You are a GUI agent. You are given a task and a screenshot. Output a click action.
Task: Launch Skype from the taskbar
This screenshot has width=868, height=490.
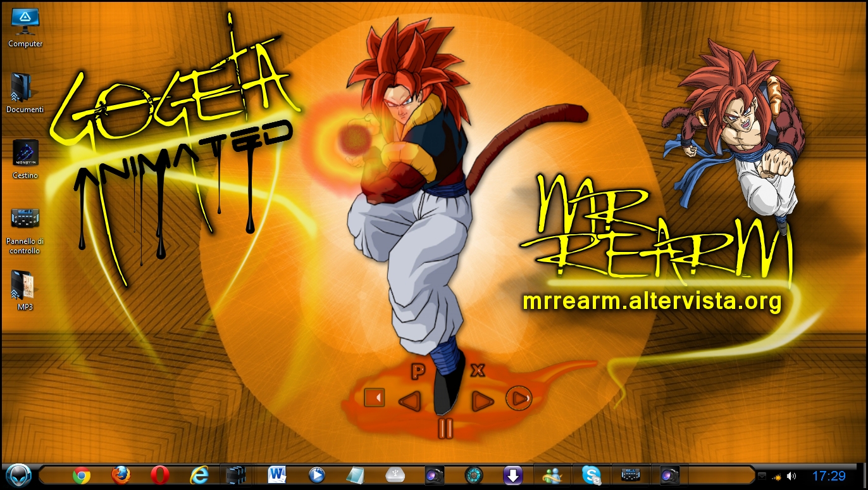(592, 475)
